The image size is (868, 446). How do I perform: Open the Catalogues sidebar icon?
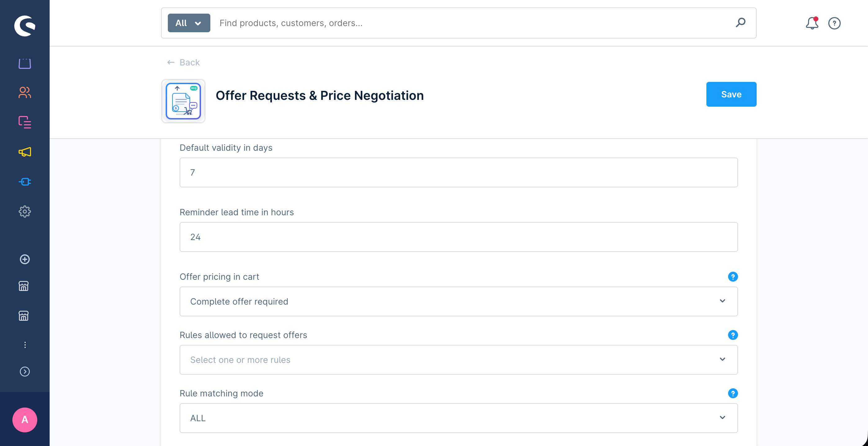tap(25, 63)
